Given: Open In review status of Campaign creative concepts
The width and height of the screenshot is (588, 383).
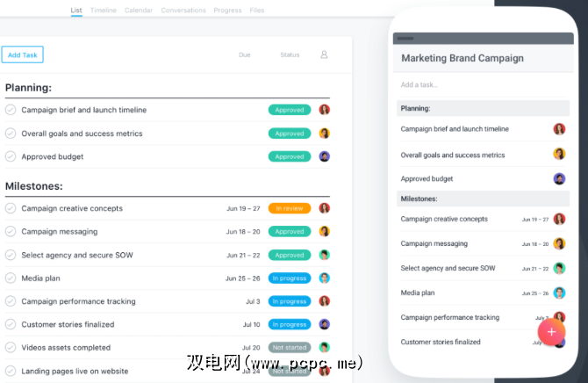Looking at the screenshot, I should 290,208.
